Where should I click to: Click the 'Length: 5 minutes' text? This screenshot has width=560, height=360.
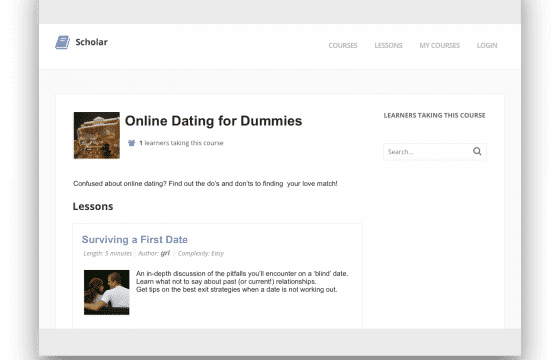tap(108, 254)
